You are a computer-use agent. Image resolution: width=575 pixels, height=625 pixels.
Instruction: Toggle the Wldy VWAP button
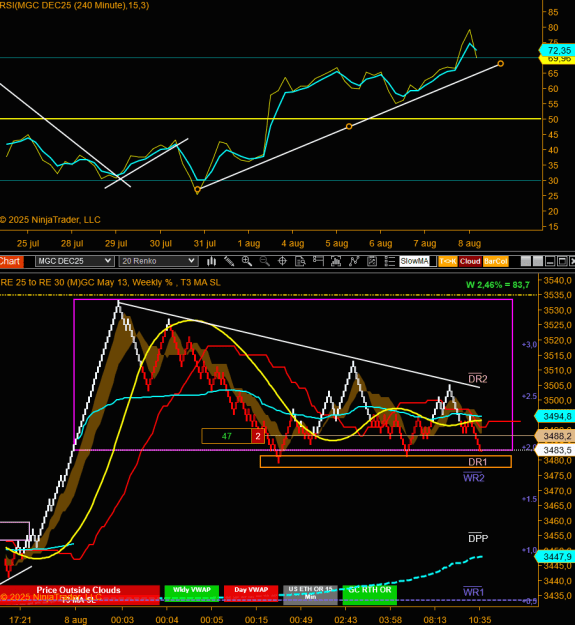[x=192, y=592]
